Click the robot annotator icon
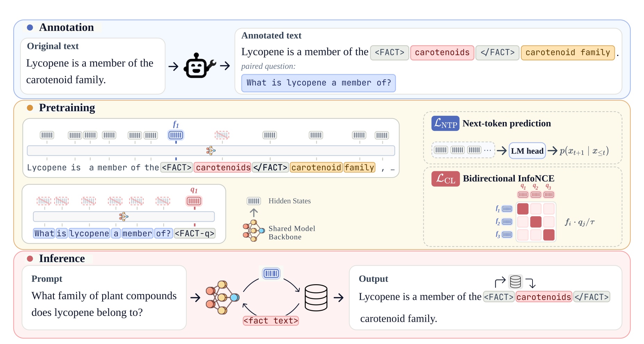The image size is (644, 344). pos(199,66)
